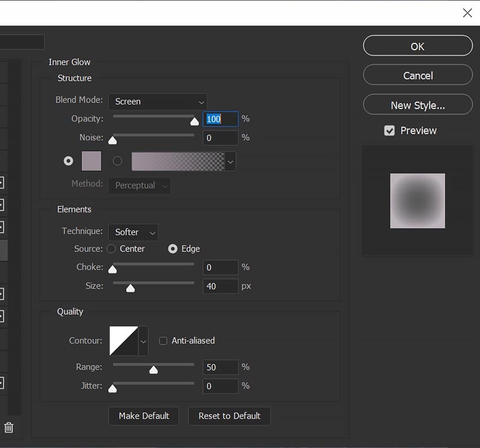Click the inner glow color swatch
This screenshot has width=480, height=448.
click(x=91, y=161)
